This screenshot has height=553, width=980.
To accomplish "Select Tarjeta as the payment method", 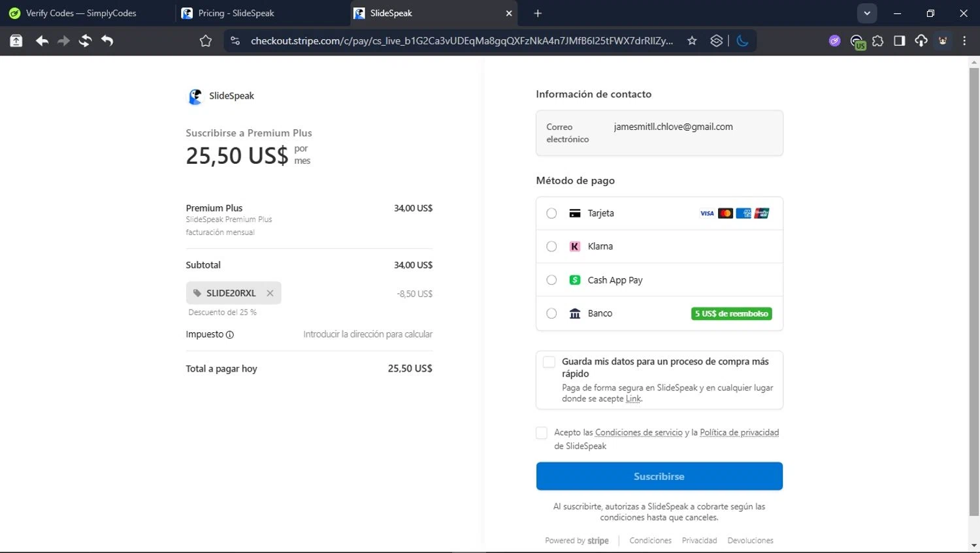I will [x=551, y=213].
